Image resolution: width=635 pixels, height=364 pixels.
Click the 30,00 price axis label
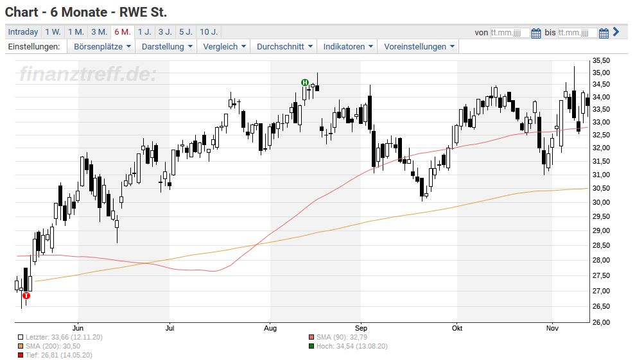(601, 202)
